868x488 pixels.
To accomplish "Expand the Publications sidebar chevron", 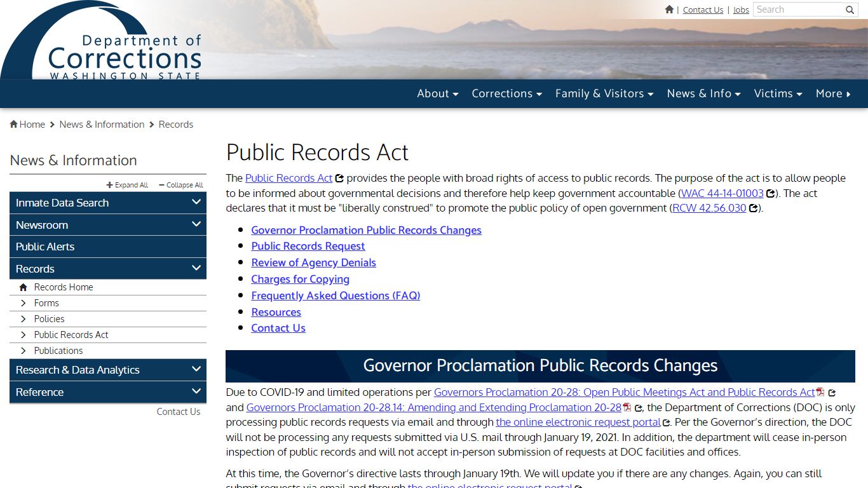I will tap(24, 351).
